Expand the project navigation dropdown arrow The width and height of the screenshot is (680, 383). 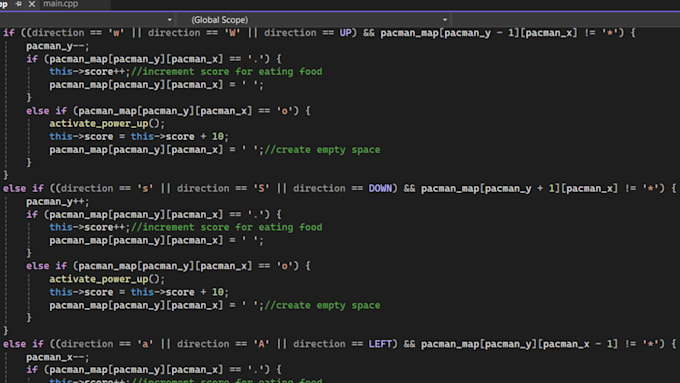(x=170, y=20)
